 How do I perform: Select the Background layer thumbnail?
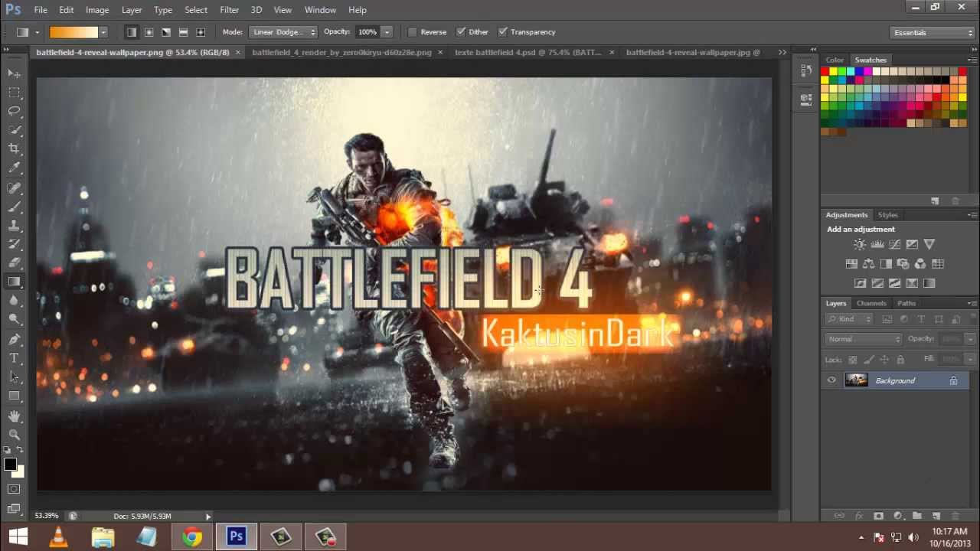(856, 380)
